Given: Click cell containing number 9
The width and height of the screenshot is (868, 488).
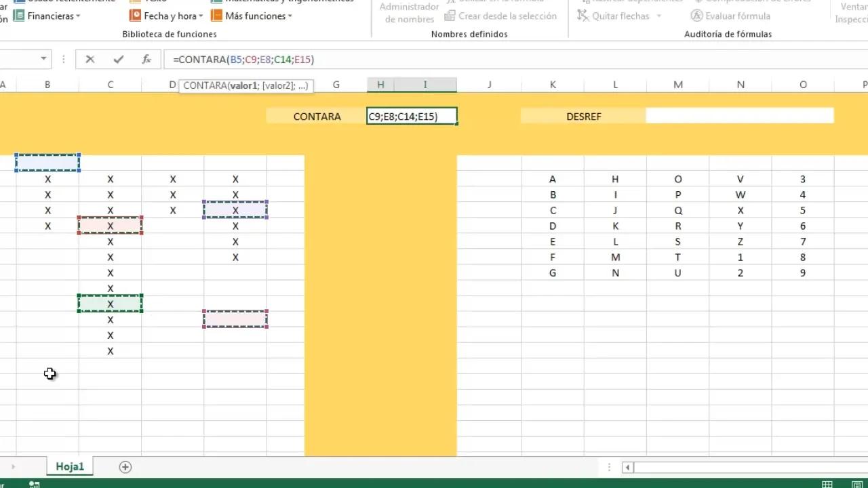Looking at the screenshot, I should click(803, 272).
